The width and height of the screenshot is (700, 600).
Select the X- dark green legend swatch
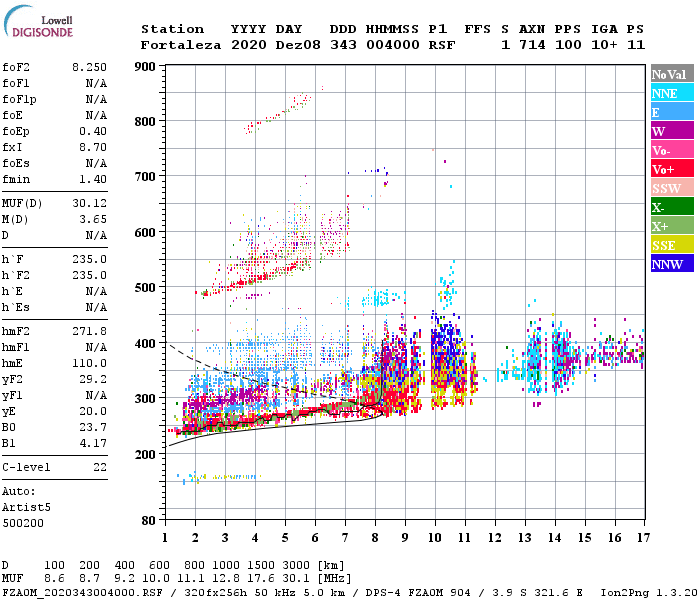[672, 207]
